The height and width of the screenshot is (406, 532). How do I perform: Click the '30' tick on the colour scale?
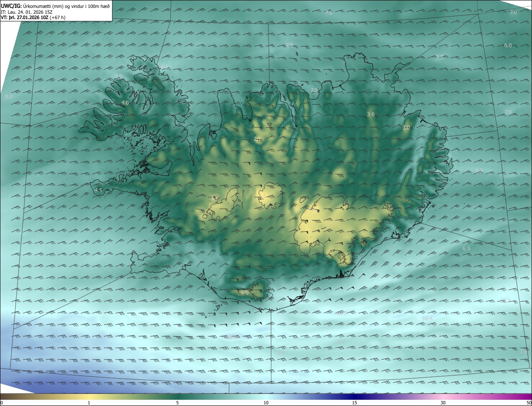point(443,403)
